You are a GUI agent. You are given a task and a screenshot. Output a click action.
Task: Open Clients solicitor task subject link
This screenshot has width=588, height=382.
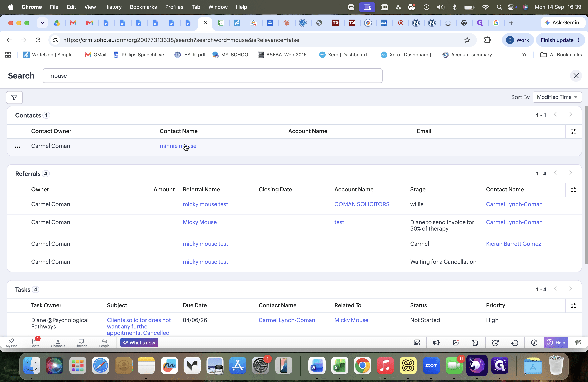pyautogui.click(x=139, y=326)
